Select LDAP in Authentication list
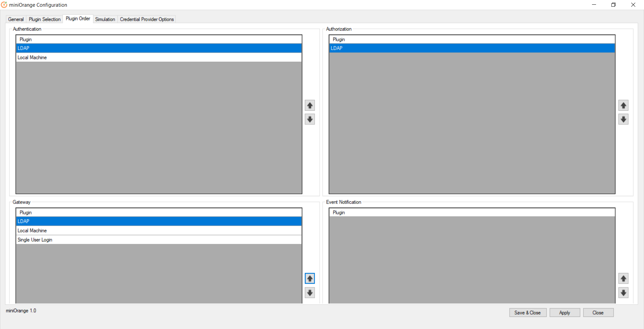This screenshot has width=644, height=329. tap(159, 48)
